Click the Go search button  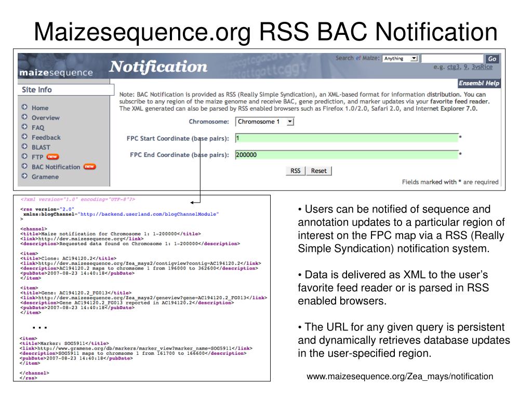coord(492,59)
